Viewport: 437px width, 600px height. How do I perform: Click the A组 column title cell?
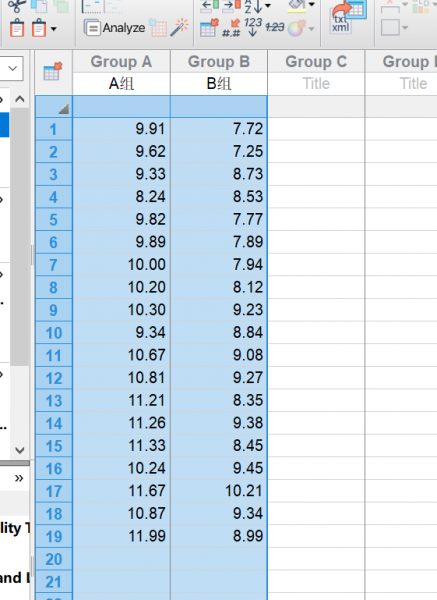121,83
